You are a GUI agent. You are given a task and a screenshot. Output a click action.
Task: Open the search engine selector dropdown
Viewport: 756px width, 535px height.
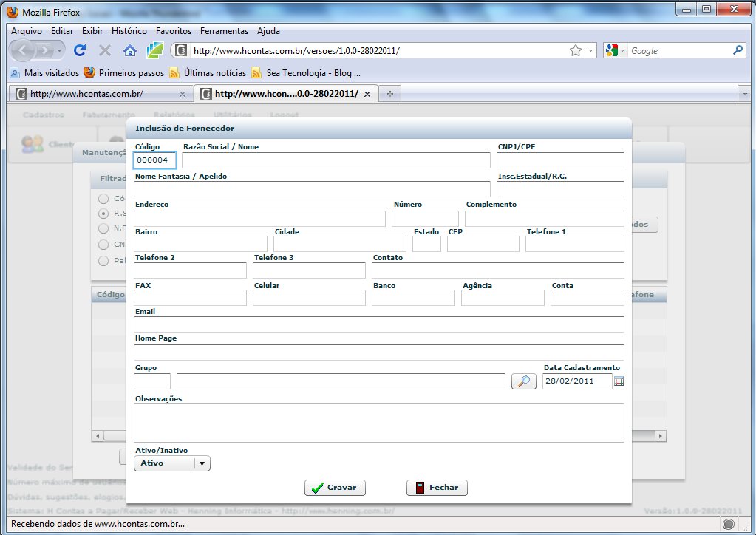[x=622, y=50]
